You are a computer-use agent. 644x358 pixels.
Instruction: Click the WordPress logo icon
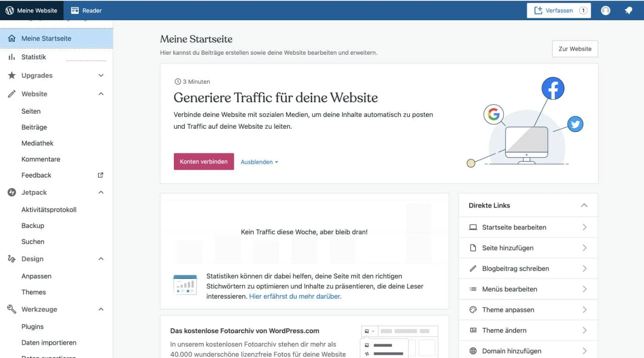10,10
